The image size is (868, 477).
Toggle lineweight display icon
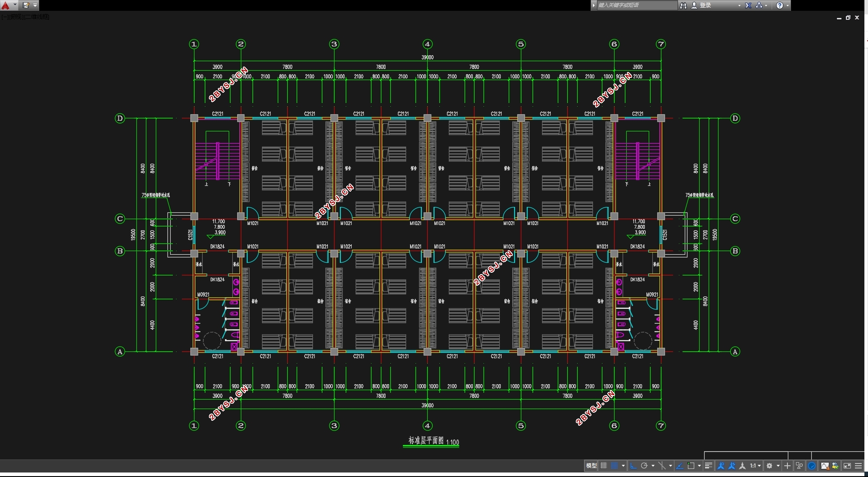click(x=709, y=466)
